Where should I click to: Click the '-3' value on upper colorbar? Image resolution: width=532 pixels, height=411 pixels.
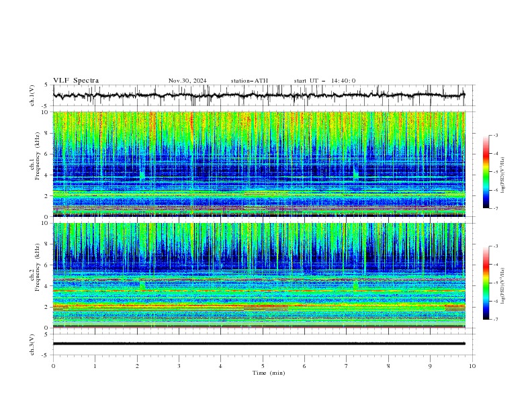[x=495, y=135]
